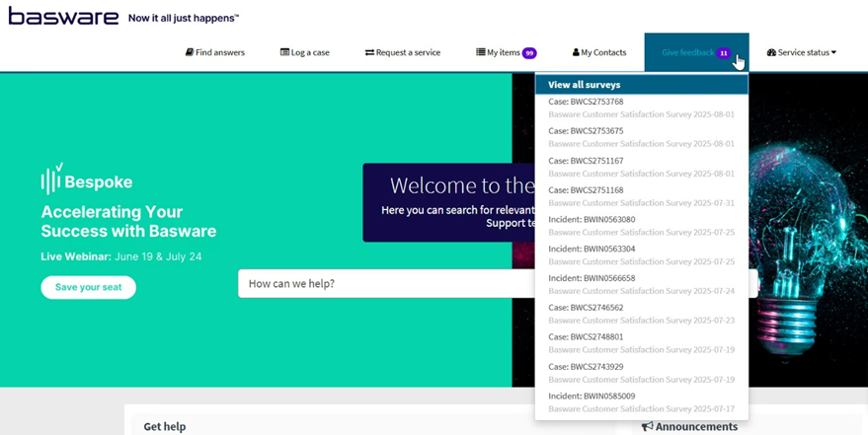Click the purple 11 badge on Give feedback

[724, 53]
